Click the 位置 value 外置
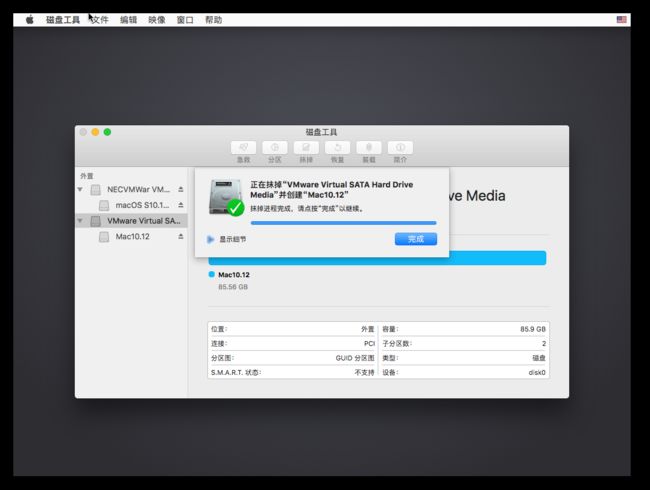 pos(368,329)
